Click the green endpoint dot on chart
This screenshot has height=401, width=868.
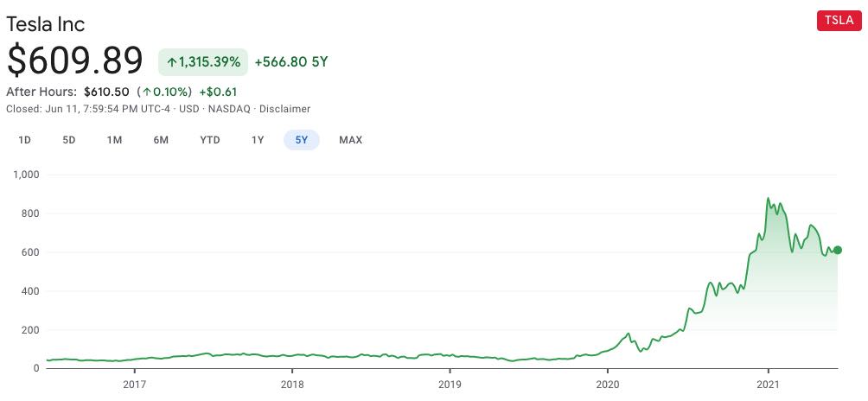[x=837, y=250]
